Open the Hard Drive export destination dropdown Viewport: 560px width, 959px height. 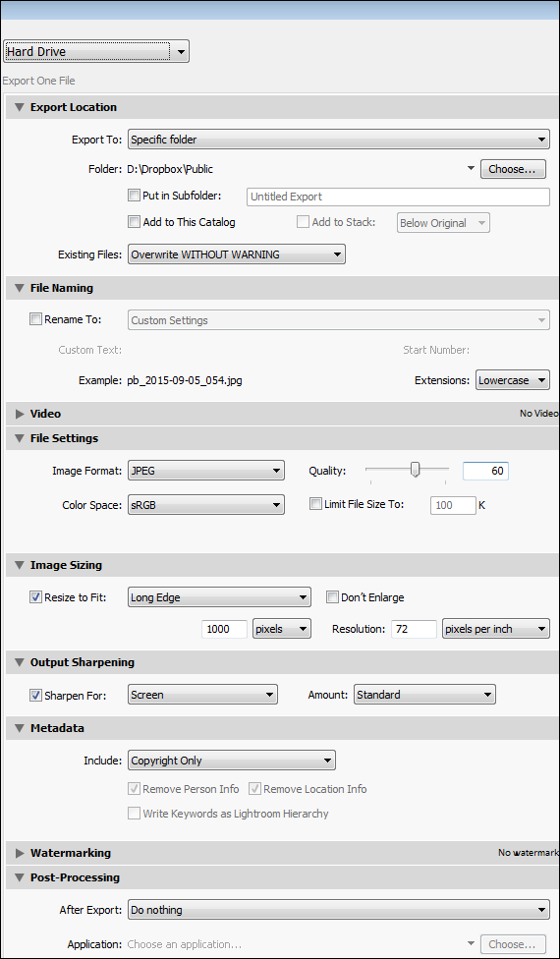[x=96, y=52]
